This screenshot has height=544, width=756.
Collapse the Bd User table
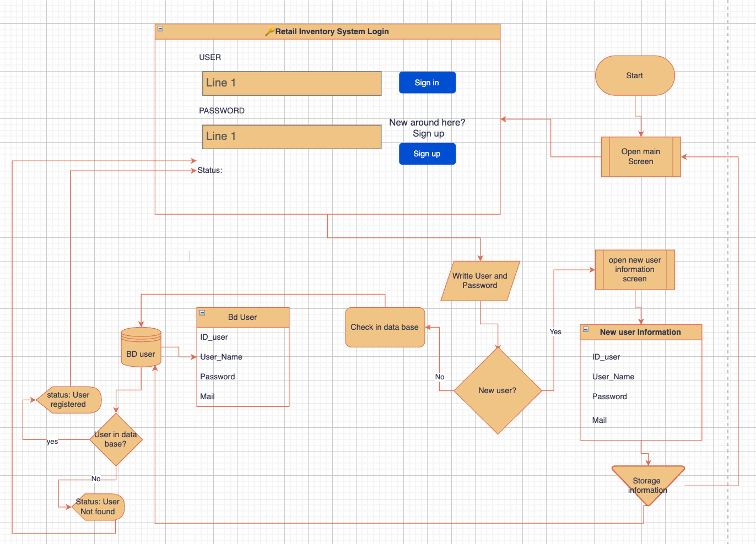tap(202, 313)
